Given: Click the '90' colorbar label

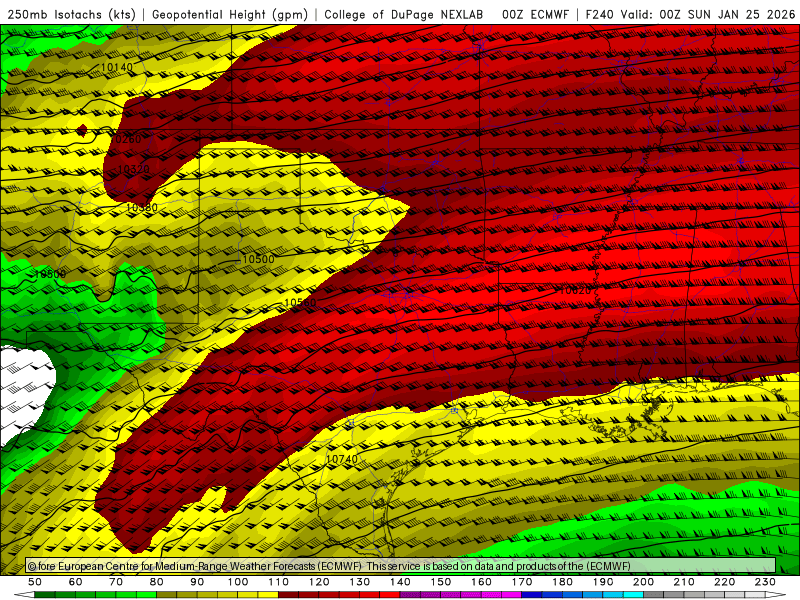Looking at the screenshot, I should point(197,582).
